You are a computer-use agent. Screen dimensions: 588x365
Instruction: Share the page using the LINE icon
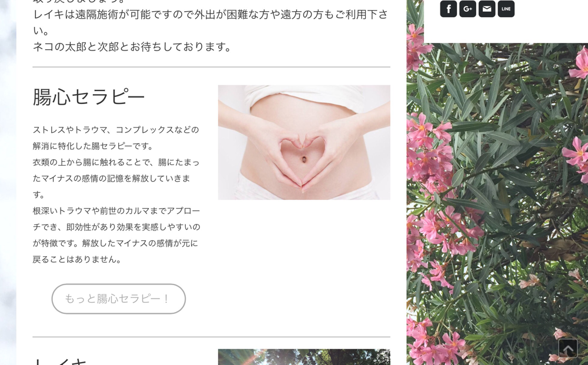[506, 9]
